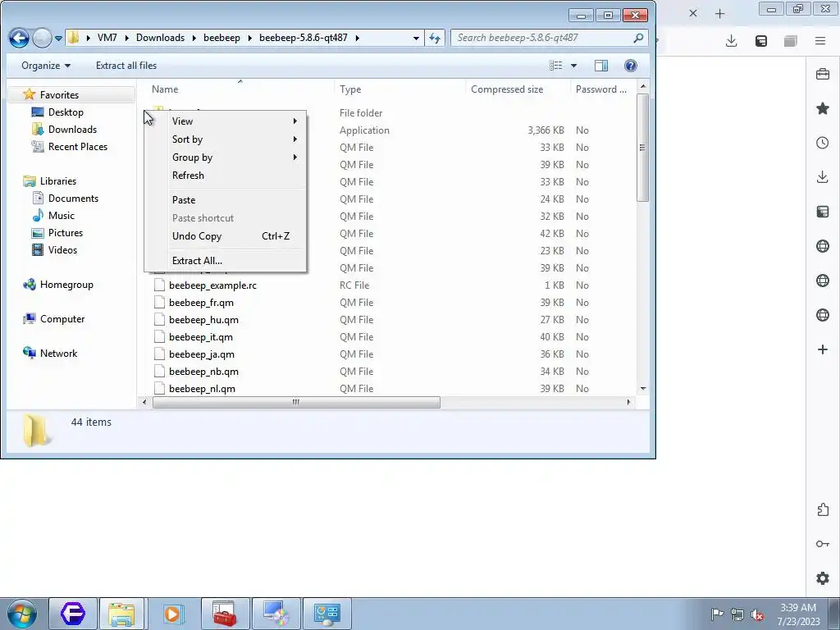Screen dimensions: 840x630
Task: Add sidebar item with the plus icon
Action: pyautogui.click(x=823, y=349)
